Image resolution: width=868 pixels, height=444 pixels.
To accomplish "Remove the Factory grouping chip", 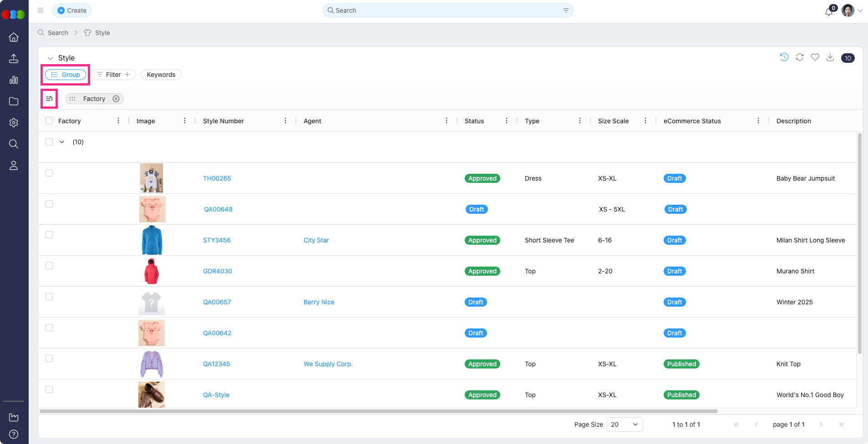I will [x=116, y=99].
